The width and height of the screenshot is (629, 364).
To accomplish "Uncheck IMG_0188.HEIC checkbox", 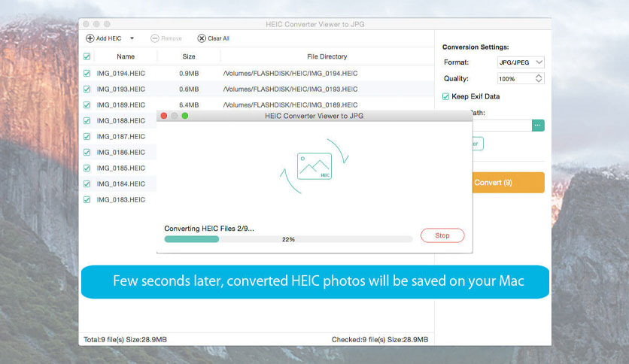I will click(x=87, y=120).
